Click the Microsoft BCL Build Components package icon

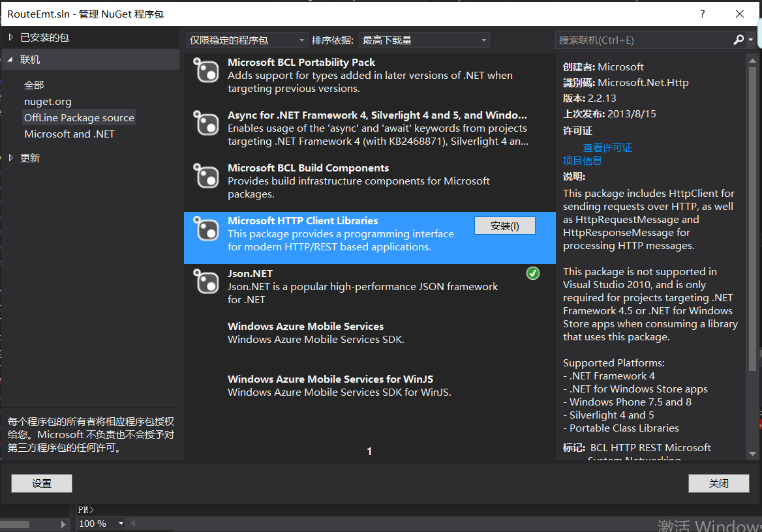(206, 175)
